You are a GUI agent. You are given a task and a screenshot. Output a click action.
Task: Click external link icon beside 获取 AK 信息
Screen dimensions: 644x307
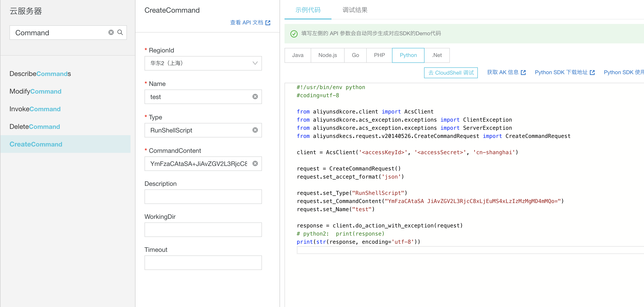click(x=523, y=73)
